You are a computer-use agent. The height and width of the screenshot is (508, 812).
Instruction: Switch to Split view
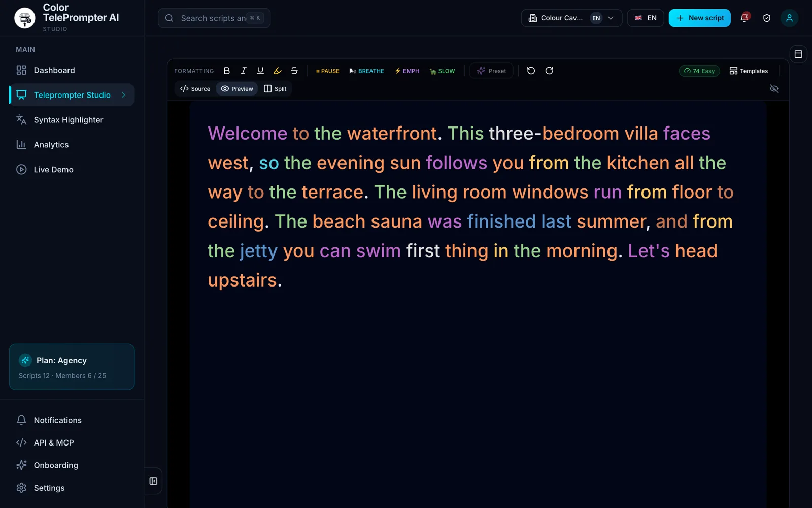(x=275, y=89)
